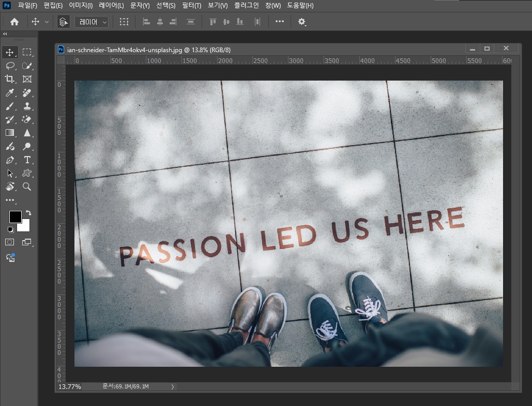
Task: Align horizontal centers
Action: click(160, 22)
